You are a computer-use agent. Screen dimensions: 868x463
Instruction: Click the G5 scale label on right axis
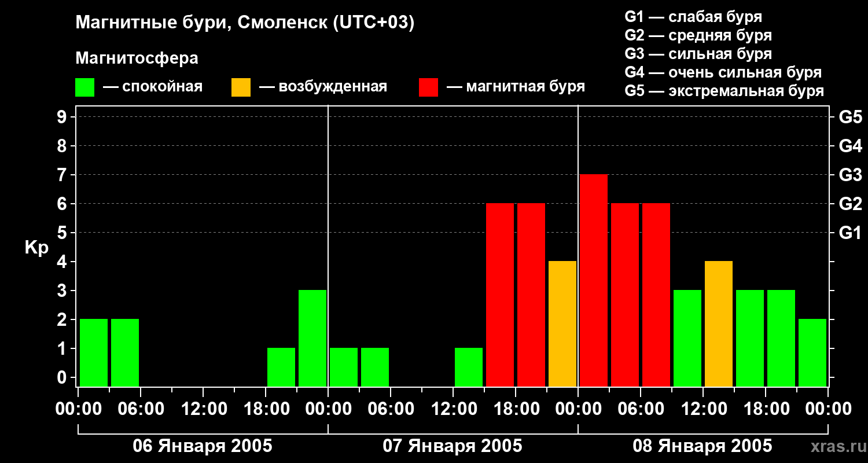pos(851,117)
